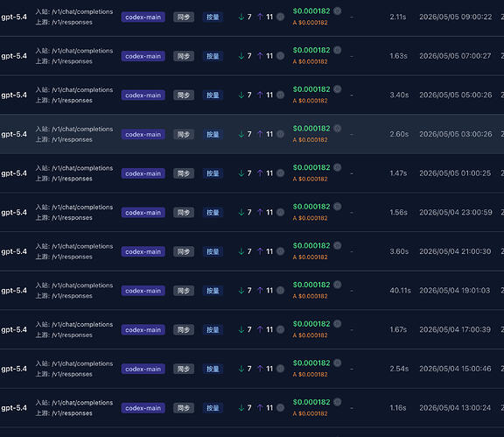504x437 pixels.
Task: Click the cost info icon in the 05:00:26 row
Action: point(337,89)
